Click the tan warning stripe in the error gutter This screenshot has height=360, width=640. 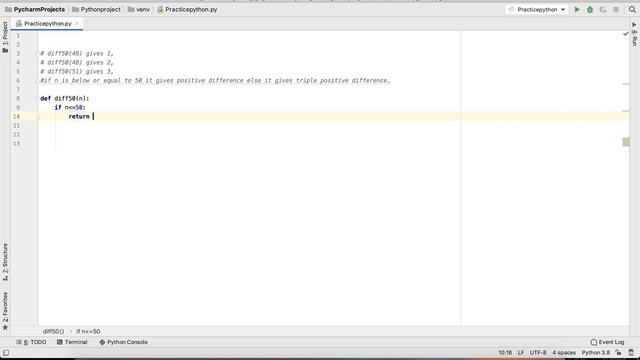click(x=626, y=142)
